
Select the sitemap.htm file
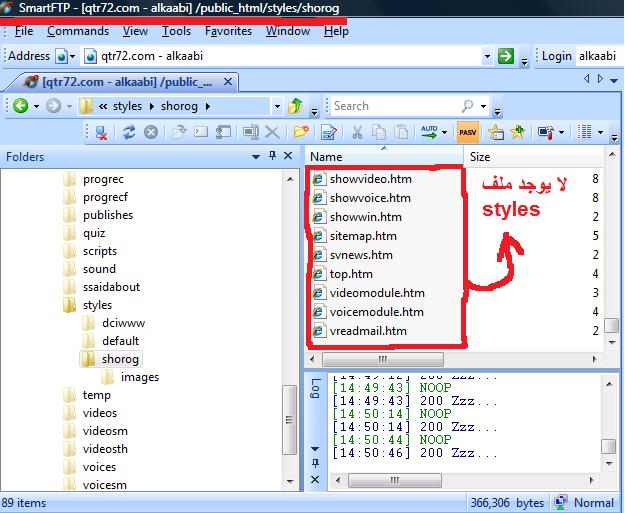pos(363,236)
